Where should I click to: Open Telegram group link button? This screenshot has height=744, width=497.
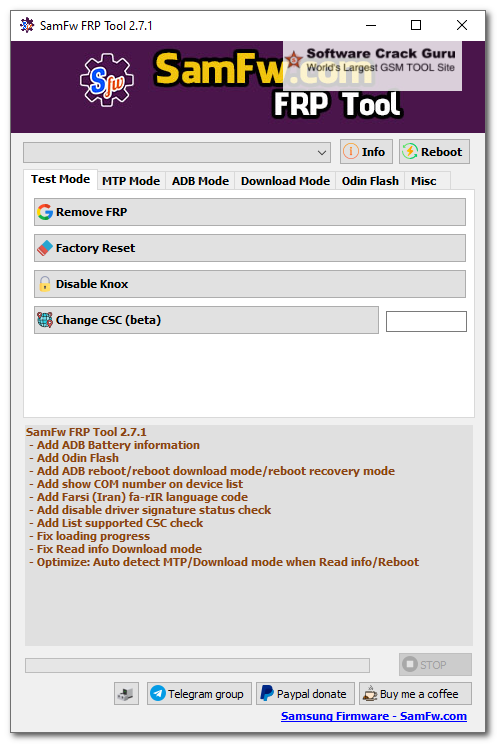199,694
